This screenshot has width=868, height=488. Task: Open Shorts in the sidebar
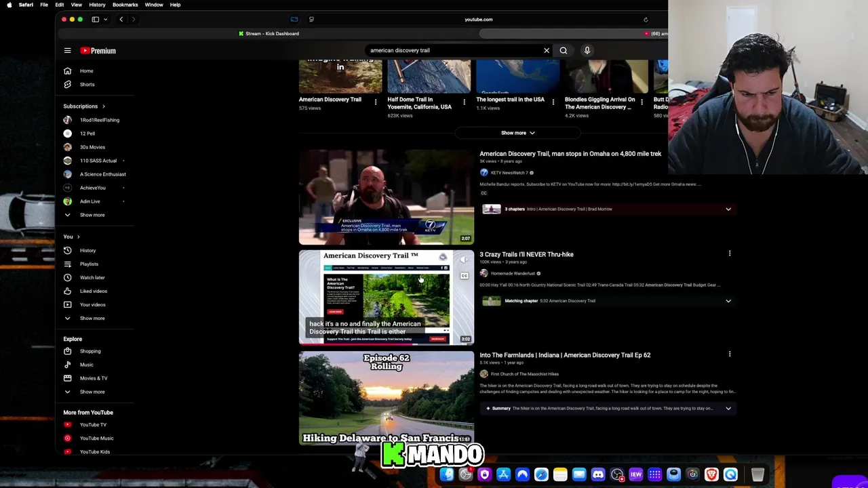click(x=87, y=84)
